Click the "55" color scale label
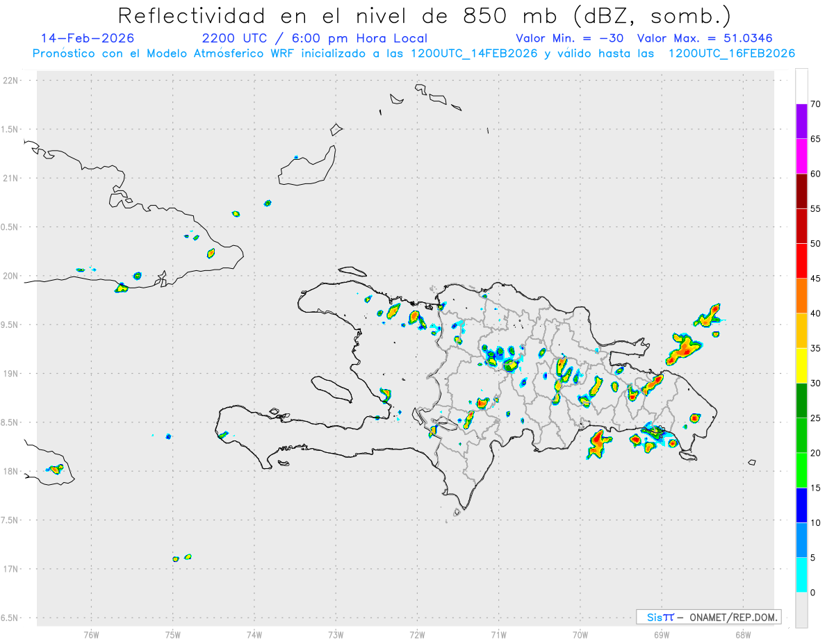The height and width of the screenshot is (644, 834). pyautogui.click(x=815, y=208)
